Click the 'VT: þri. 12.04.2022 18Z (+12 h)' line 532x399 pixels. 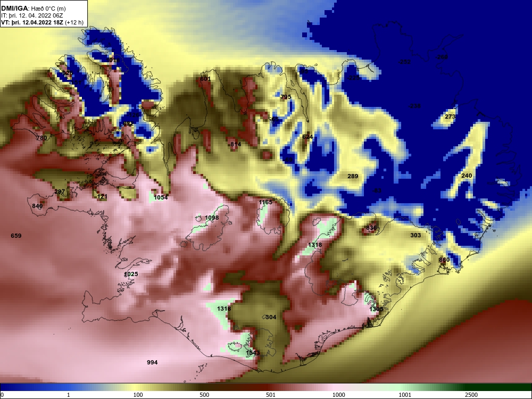click(x=42, y=23)
